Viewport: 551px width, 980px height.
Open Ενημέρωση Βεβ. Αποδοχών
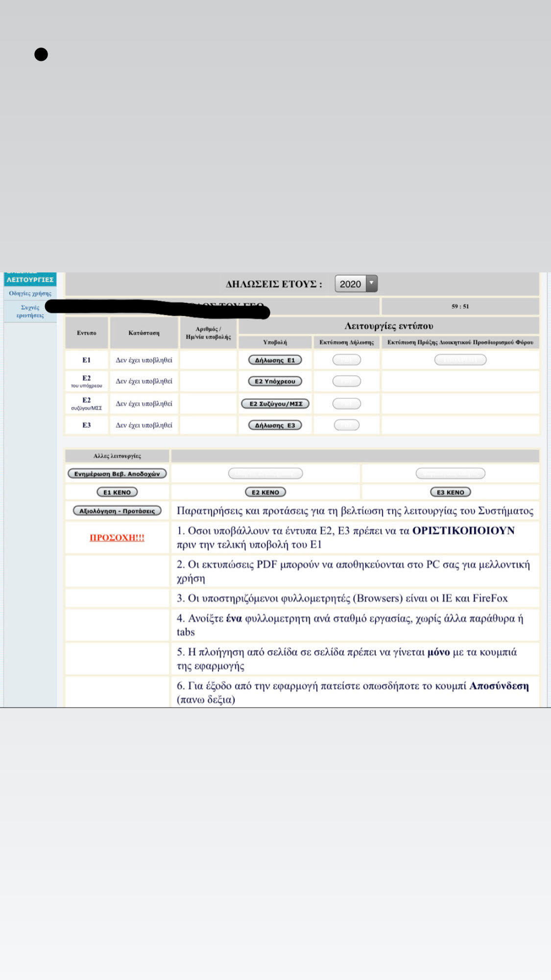(x=117, y=474)
